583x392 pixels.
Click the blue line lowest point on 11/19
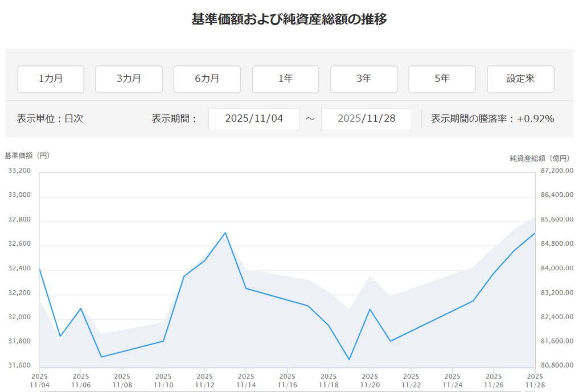click(349, 360)
